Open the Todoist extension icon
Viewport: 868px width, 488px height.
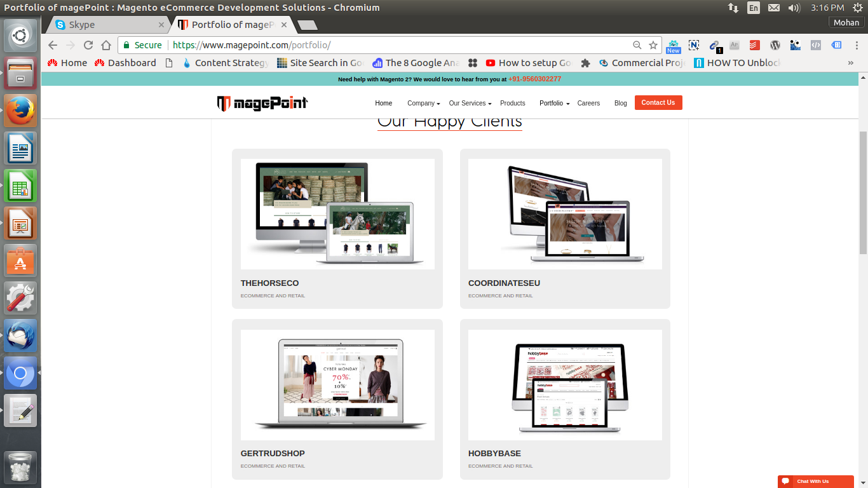(x=754, y=45)
